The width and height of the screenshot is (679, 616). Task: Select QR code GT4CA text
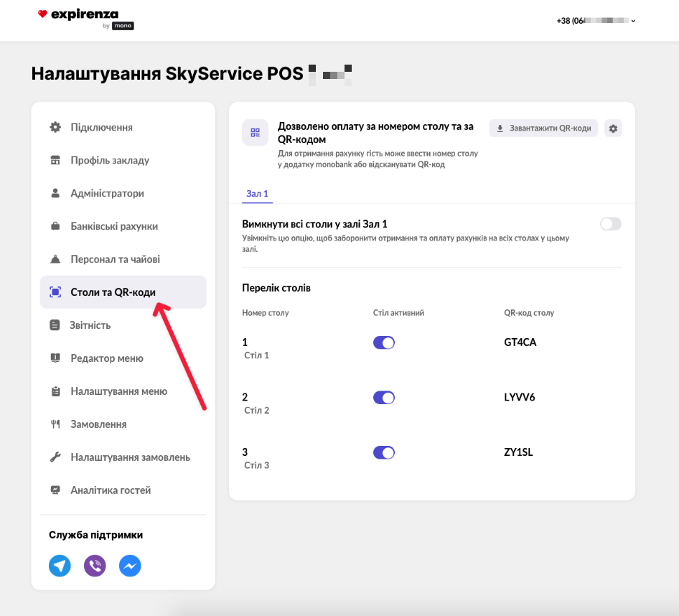click(x=520, y=342)
